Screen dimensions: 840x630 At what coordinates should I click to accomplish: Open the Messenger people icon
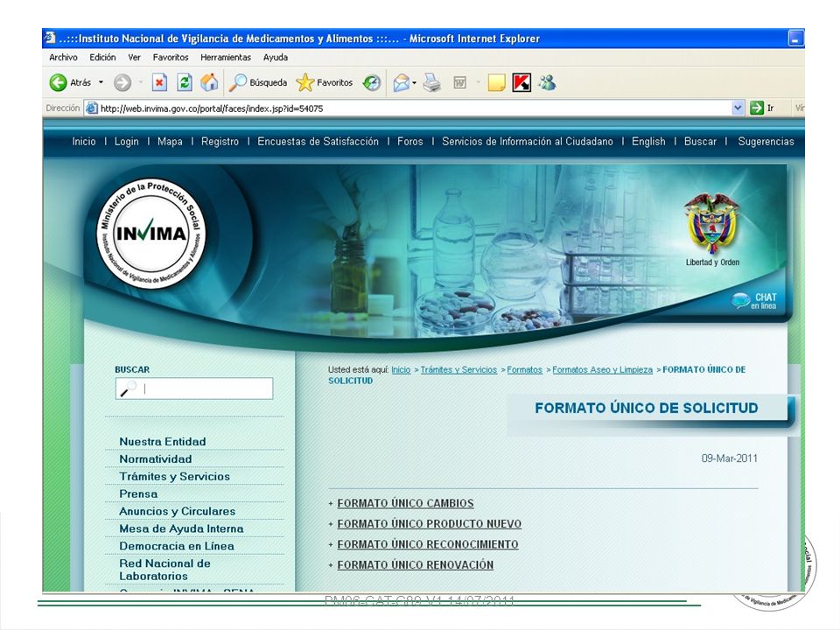click(x=548, y=82)
